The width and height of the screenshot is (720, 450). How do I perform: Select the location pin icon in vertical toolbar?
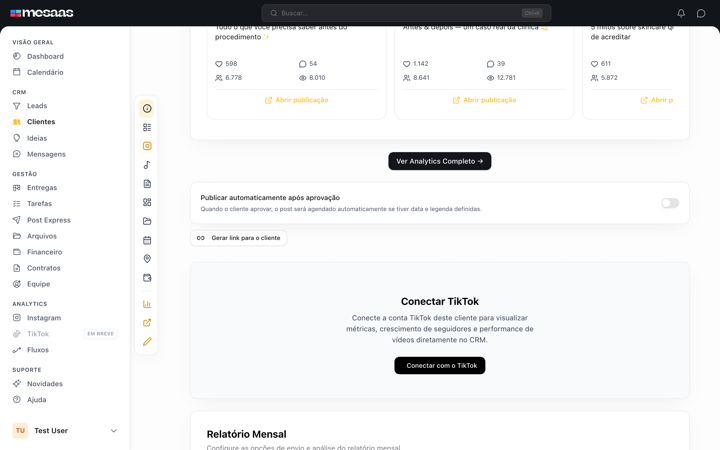147,259
